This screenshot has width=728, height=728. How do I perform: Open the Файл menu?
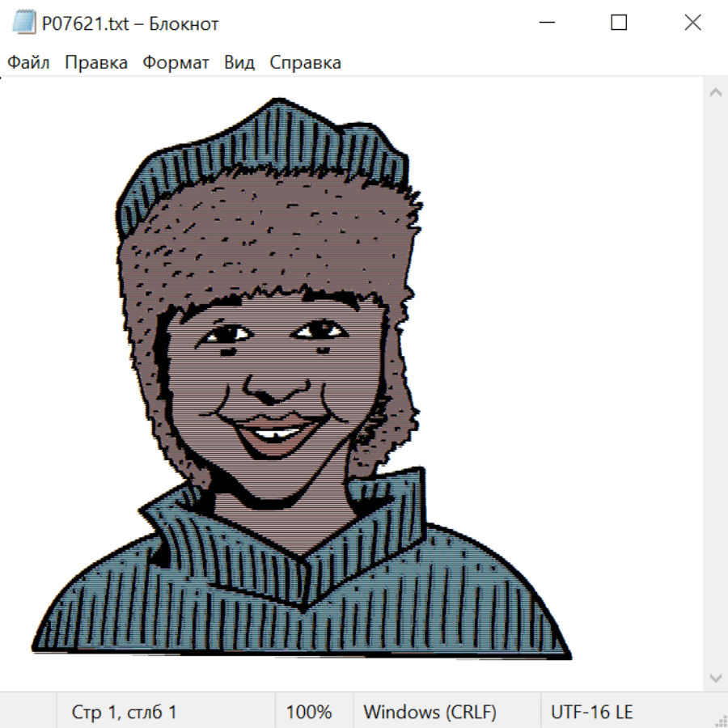(x=29, y=63)
